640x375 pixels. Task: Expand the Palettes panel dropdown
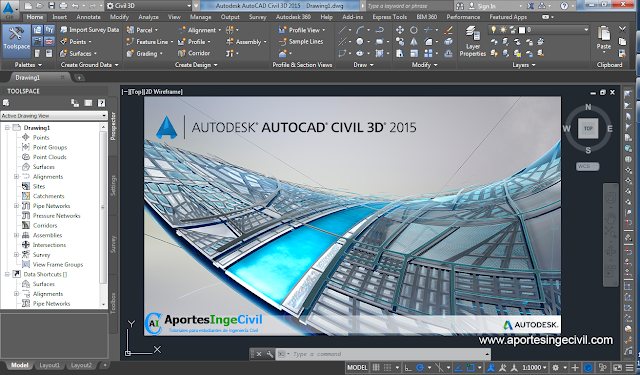[28, 65]
